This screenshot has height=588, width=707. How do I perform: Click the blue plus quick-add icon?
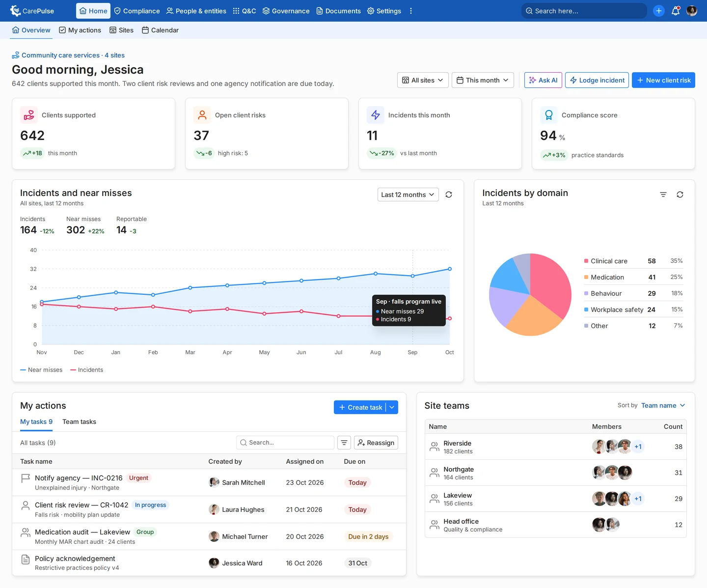(x=659, y=11)
